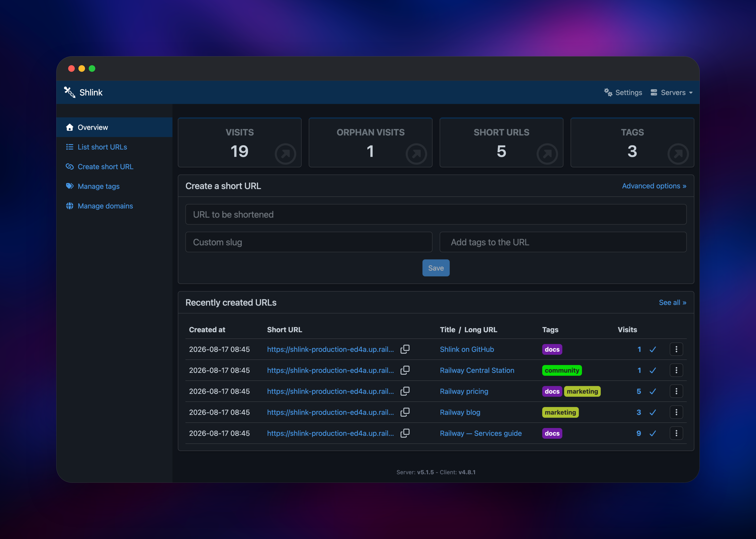Viewport: 756px width, 539px height.
Task: Copy short URL for Shlink on GitHub
Action: 405,349
